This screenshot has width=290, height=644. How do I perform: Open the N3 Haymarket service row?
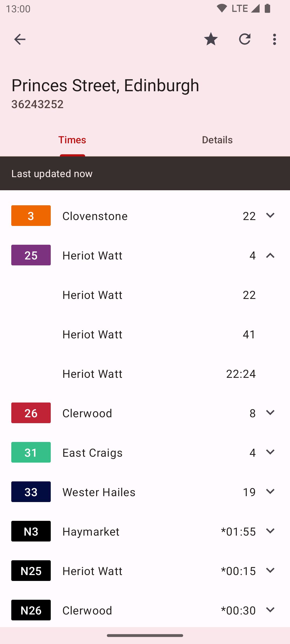click(145, 531)
